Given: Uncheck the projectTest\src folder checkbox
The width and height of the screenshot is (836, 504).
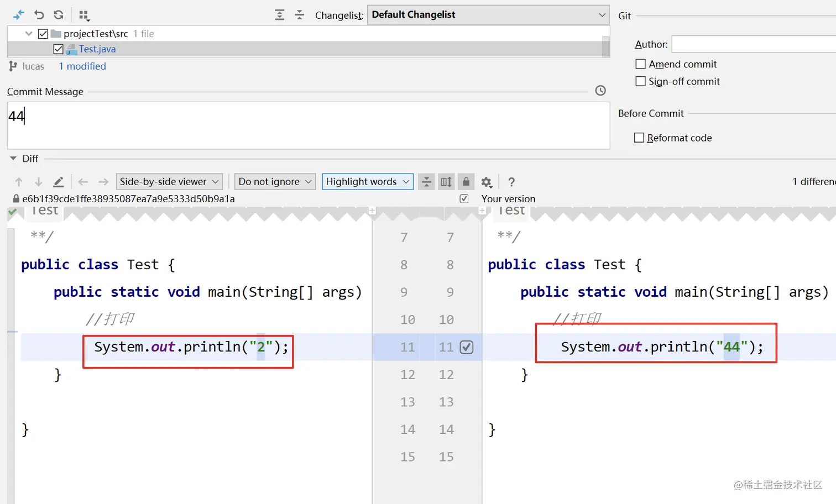Looking at the screenshot, I should coord(43,34).
